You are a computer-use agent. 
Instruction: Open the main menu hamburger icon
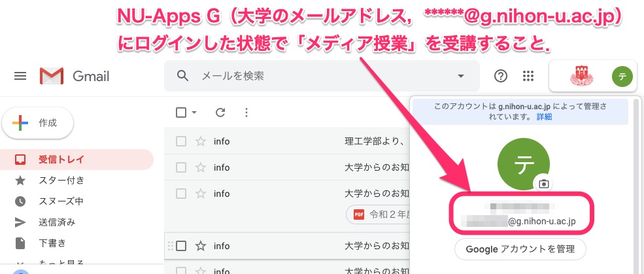pos(20,76)
